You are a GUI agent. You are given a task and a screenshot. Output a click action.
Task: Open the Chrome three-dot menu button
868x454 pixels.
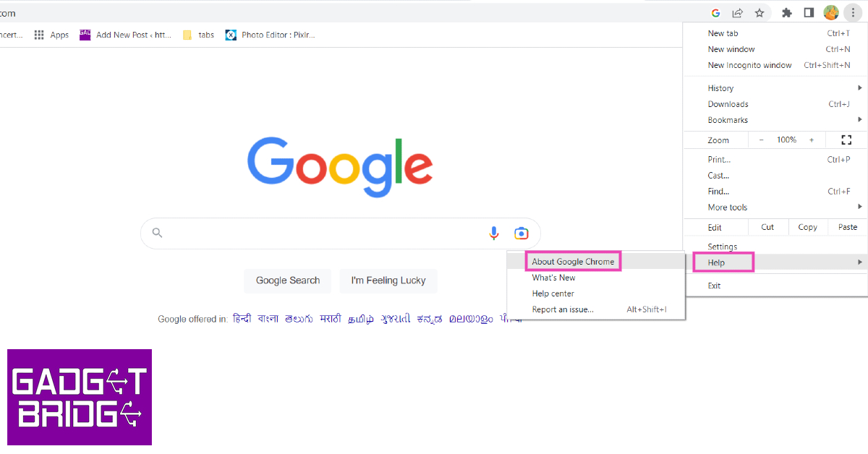(x=853, y=12)
